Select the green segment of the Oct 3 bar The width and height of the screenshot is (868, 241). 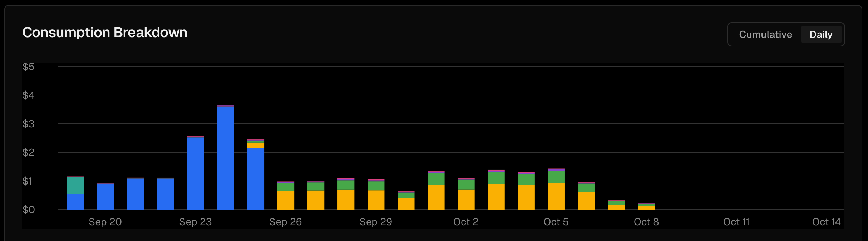(x=496, y=178)
